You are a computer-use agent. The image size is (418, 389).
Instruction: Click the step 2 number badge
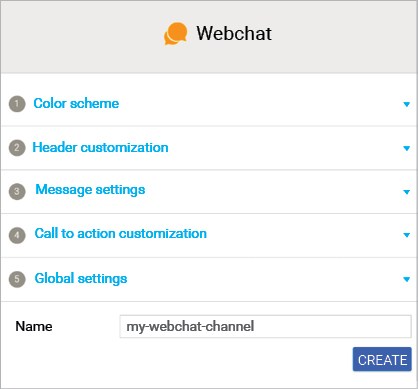(17, 148)
